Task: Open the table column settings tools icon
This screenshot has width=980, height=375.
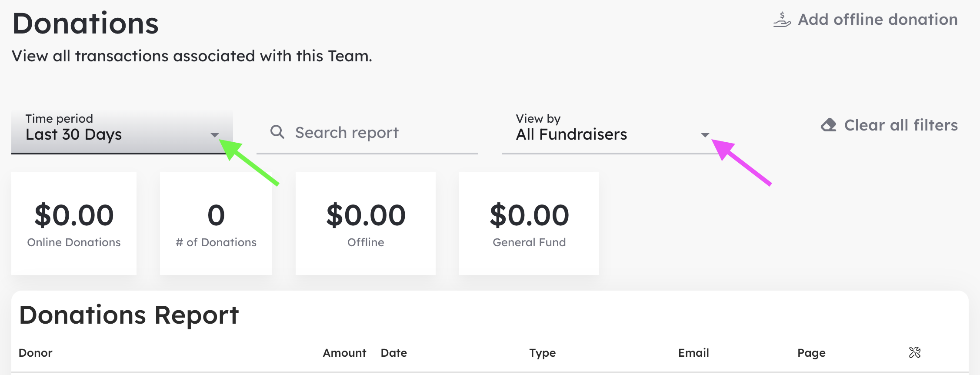Action: click(x=915, y=352)
